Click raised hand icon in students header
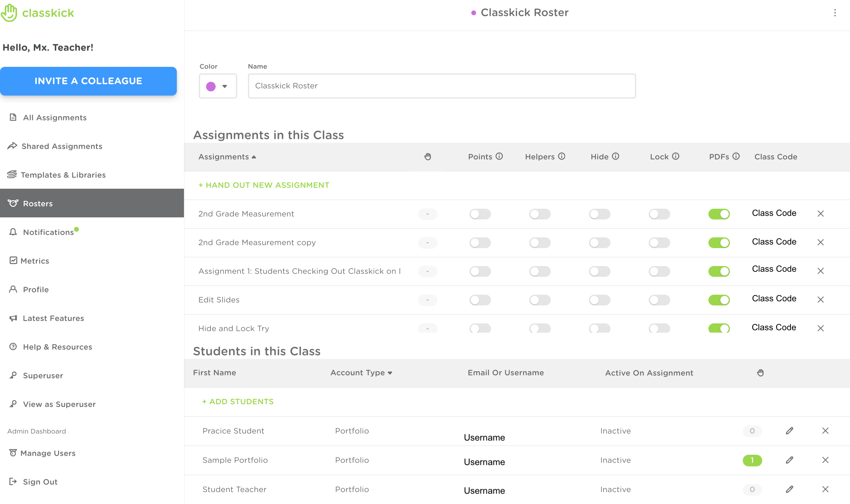The image size is (850, 504). coord(760,373)
